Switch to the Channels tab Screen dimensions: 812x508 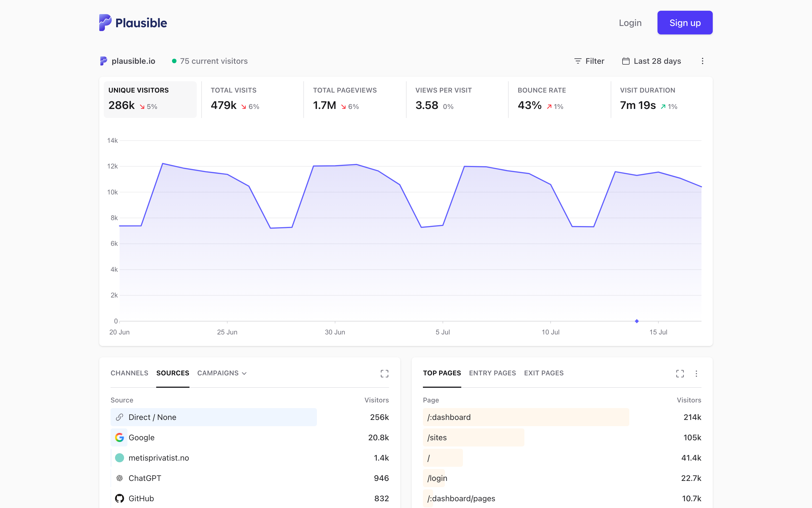(x=129, y=373)
